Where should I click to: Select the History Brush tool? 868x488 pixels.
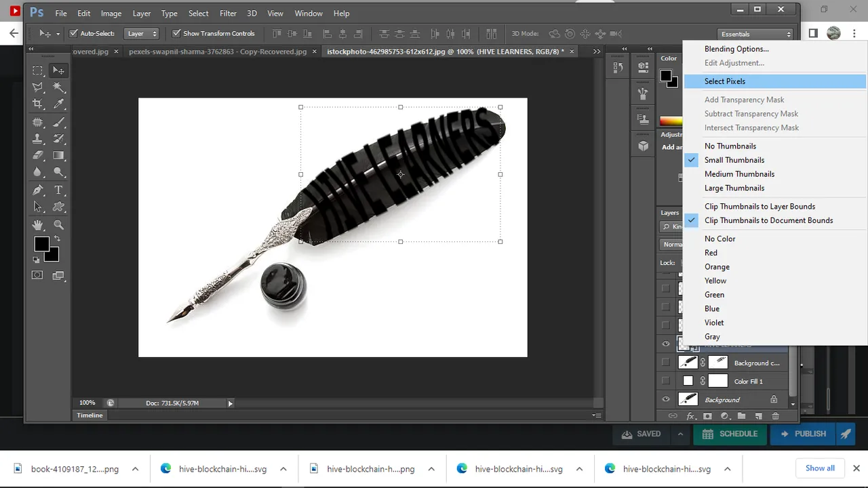(59, 139)
